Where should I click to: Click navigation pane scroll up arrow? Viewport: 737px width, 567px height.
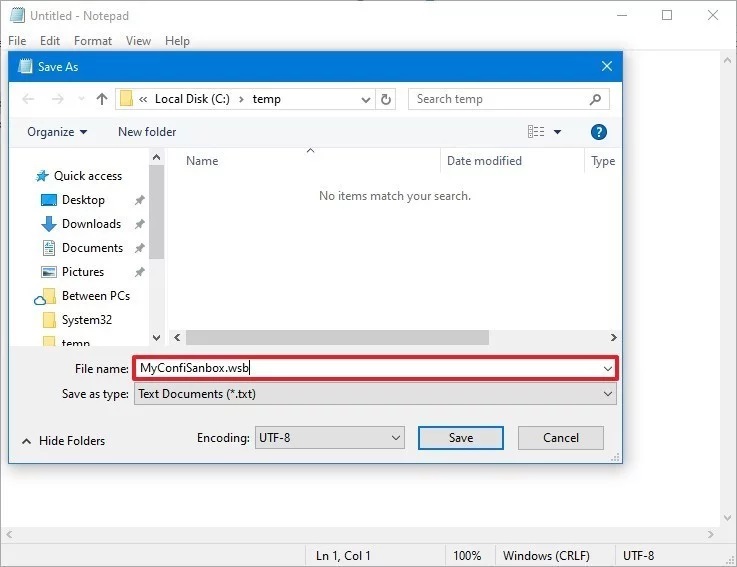[157, 158]
